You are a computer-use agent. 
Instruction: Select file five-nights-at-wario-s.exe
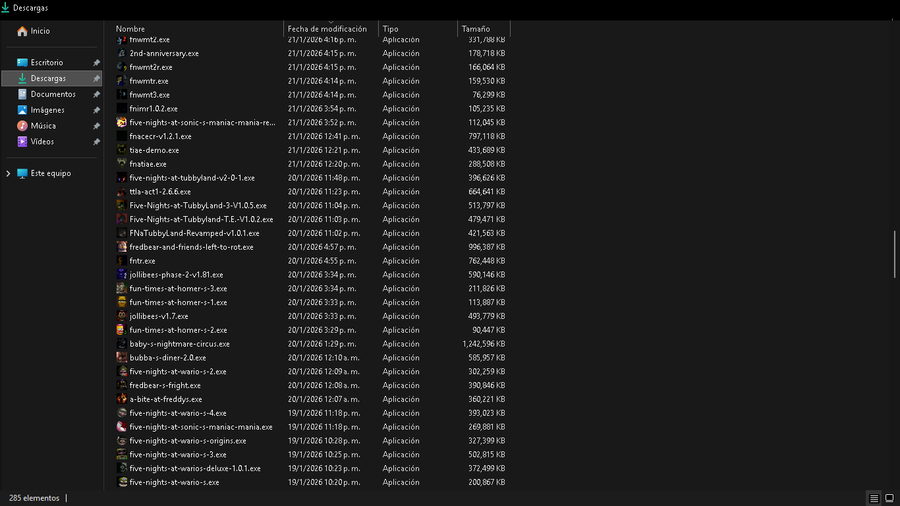coord(174,482)
